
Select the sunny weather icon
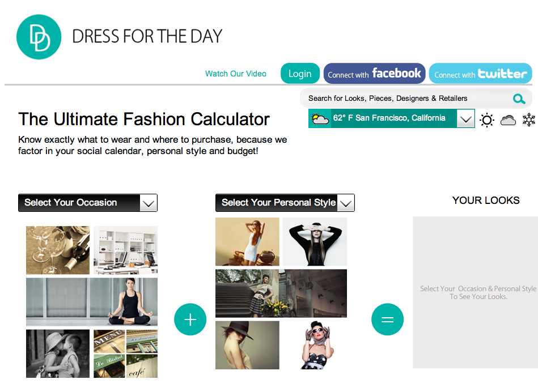pos(486,120)
